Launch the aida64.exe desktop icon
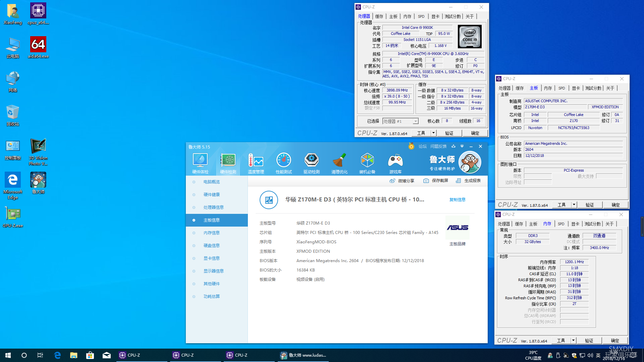 click(38, 48)
